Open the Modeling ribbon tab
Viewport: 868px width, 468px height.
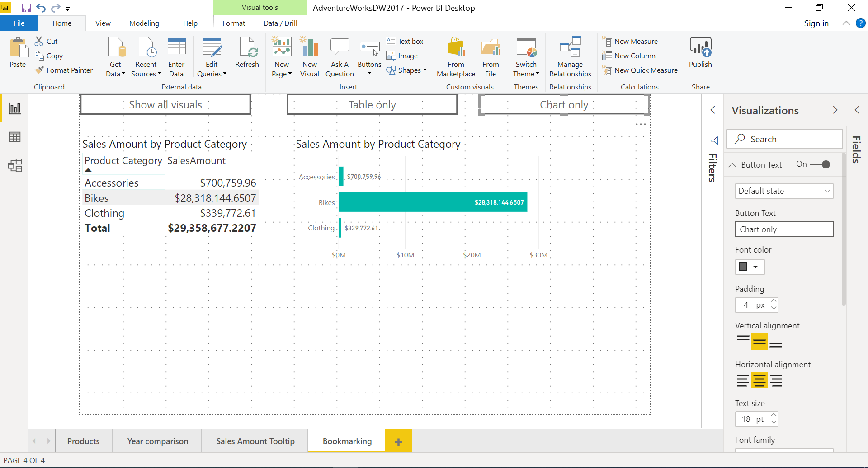tap(144, 23)
